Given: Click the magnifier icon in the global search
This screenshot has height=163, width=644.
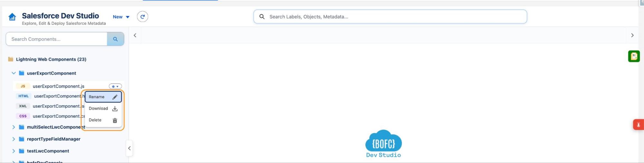Looking at the screenshot, I should (x=262, y=17).
